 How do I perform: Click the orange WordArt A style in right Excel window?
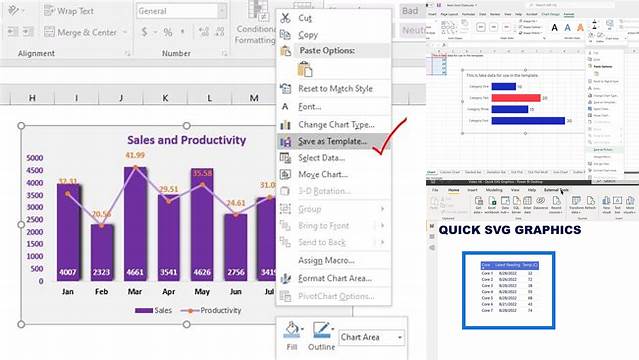(x=580, y=28)
